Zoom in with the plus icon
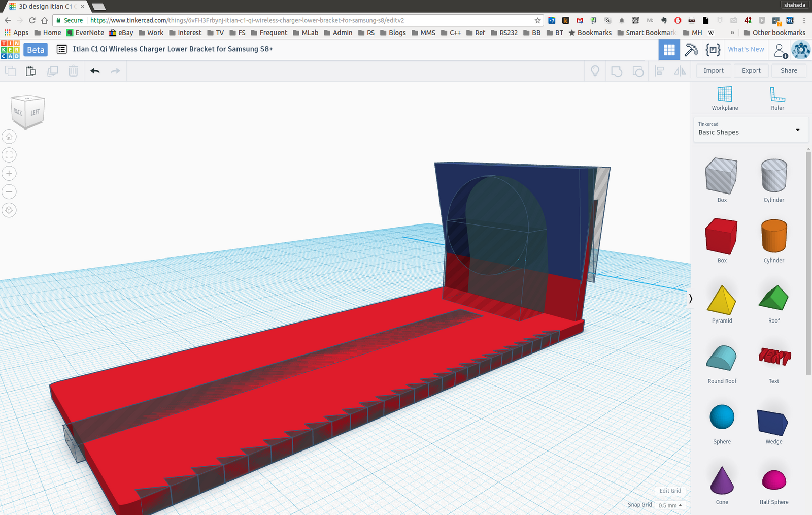This screenshot has height=515, width=812. (x=9, y=173)
